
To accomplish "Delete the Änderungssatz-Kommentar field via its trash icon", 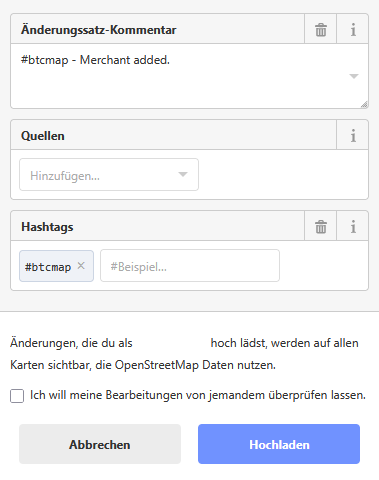I will 321,29.
